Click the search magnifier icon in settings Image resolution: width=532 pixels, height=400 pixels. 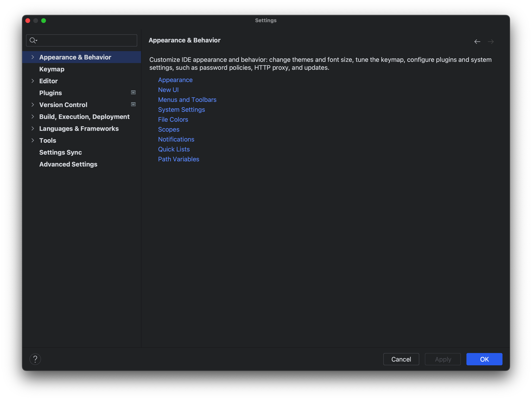(33, 40)
